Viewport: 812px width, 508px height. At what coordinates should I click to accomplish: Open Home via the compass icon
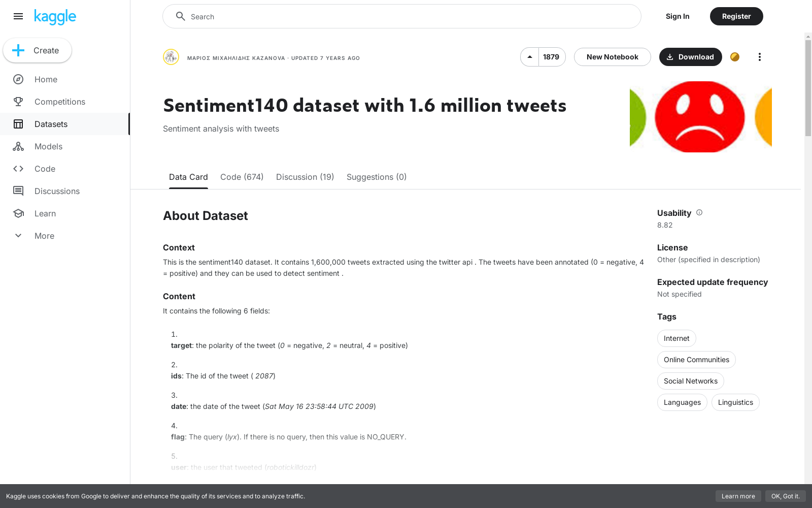(18, 79)
